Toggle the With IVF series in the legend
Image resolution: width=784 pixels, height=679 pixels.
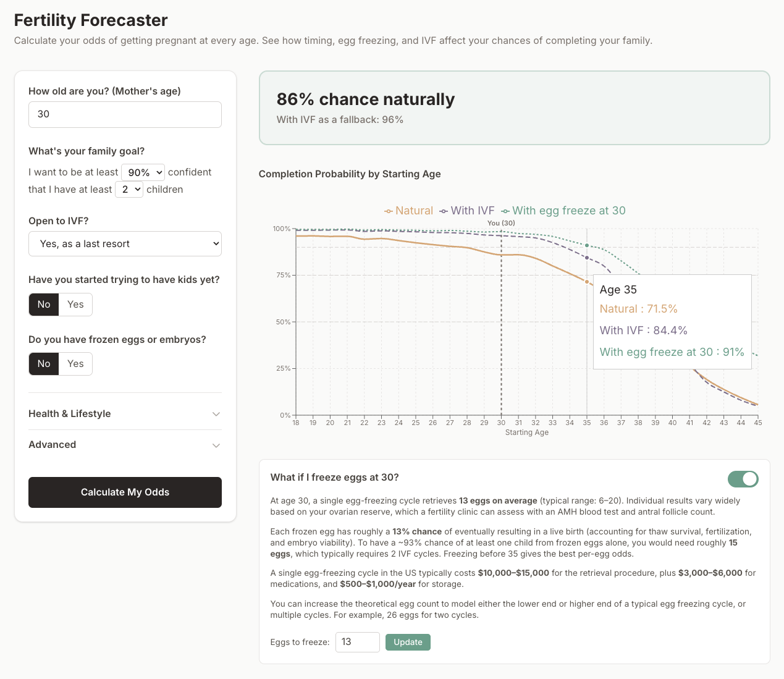pyautogui.click(x=466, y=211)
